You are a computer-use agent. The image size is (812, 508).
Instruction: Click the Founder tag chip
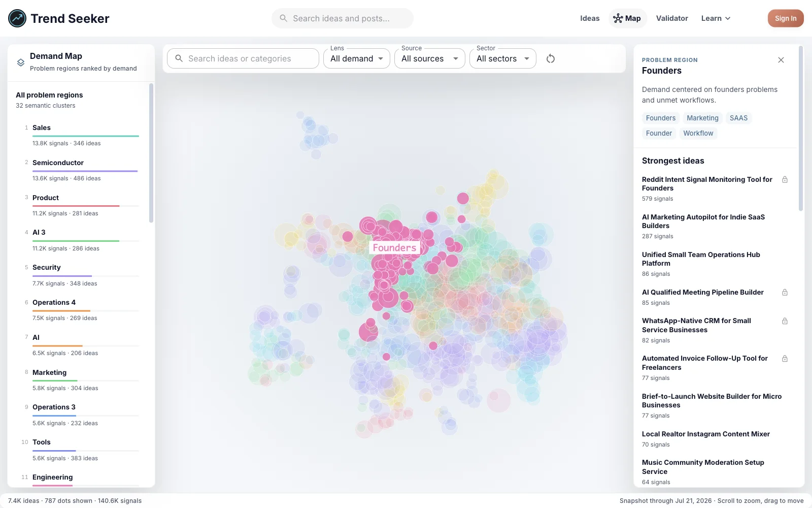pos(659,133)
